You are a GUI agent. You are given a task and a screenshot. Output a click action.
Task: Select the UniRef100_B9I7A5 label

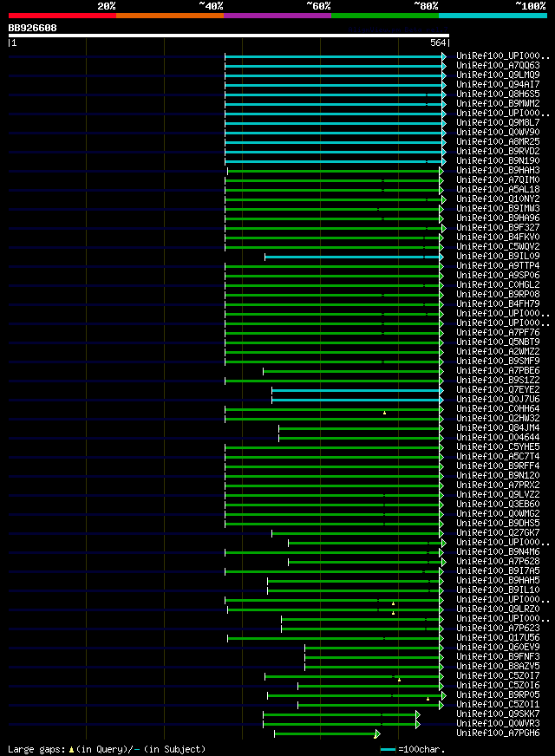(x=498, y=570)
